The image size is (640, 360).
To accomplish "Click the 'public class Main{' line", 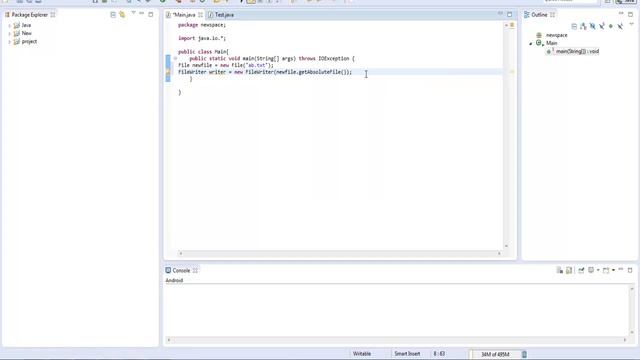I will (x=203, y=52).
